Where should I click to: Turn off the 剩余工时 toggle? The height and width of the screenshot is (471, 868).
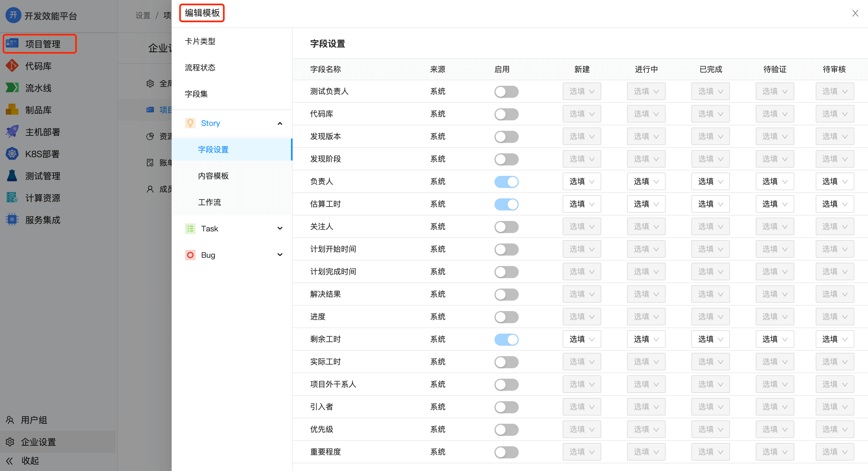pos(506,339)
